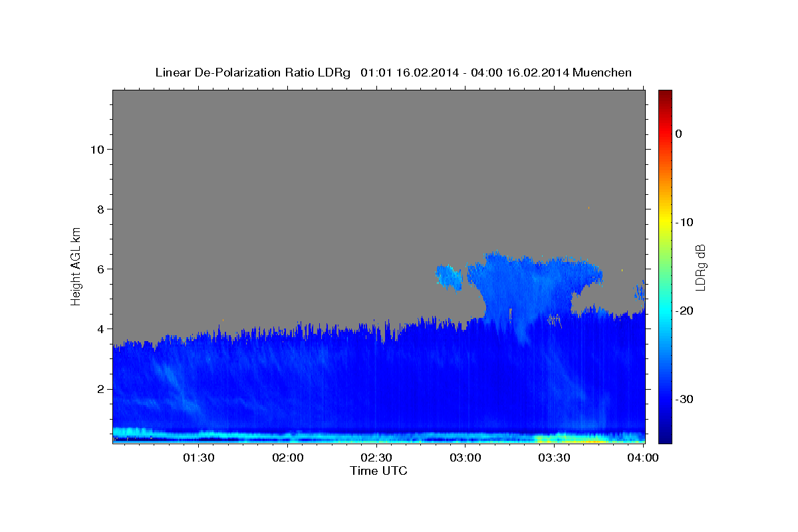
Task: Click the plot title 'Linear De-Polarization Ratio LDRg'
Action: click(x=252, y=72)
